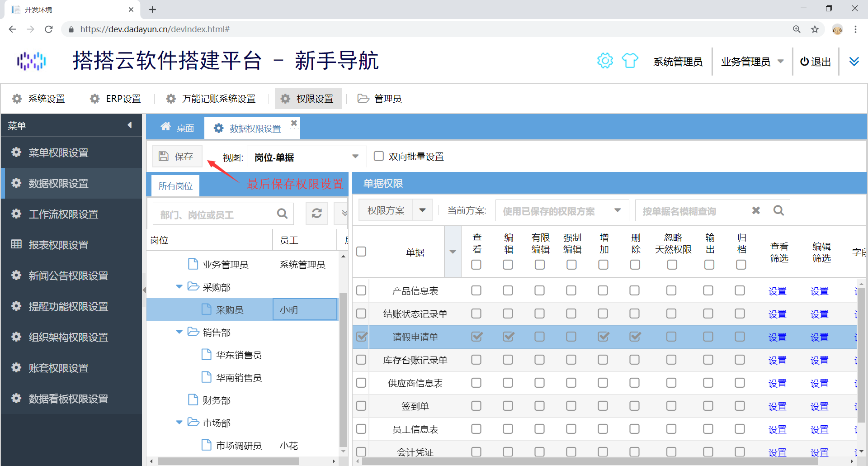
Task: Click 查看筛选 设置 link for 签到单
Action: click(x=777, y=406)
